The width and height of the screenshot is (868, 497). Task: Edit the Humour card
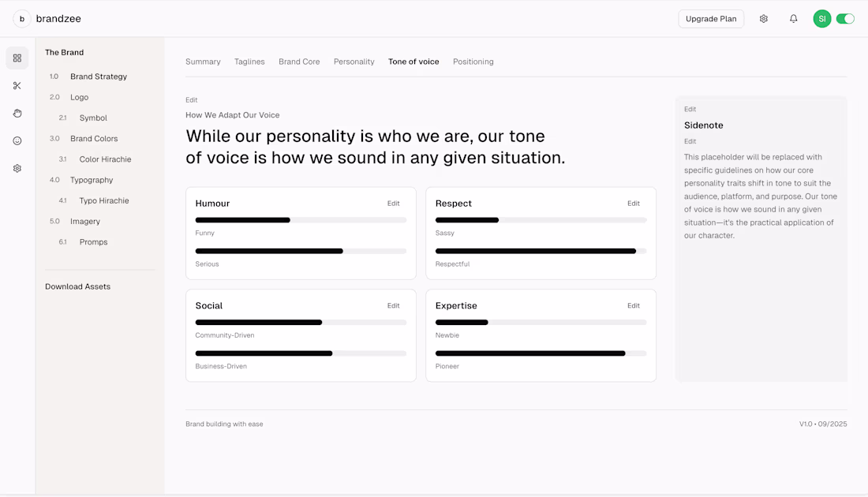click(393, 204)
